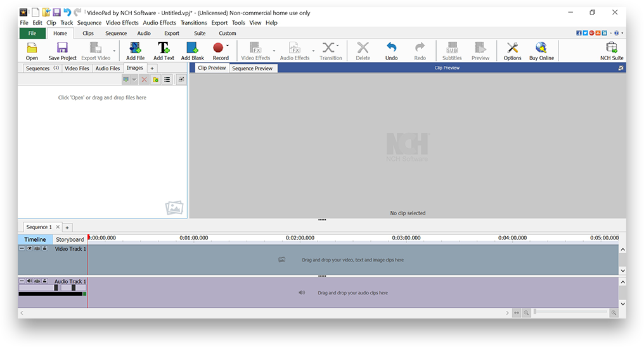
Task: Click the zoom-to-fit timeline double-arrow icon
Action: 516,313
